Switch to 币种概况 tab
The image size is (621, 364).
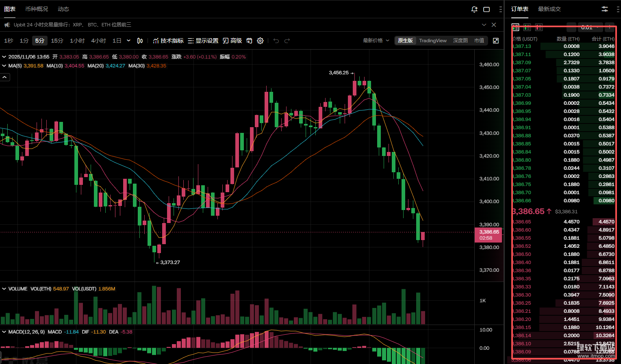pos(37,9)
